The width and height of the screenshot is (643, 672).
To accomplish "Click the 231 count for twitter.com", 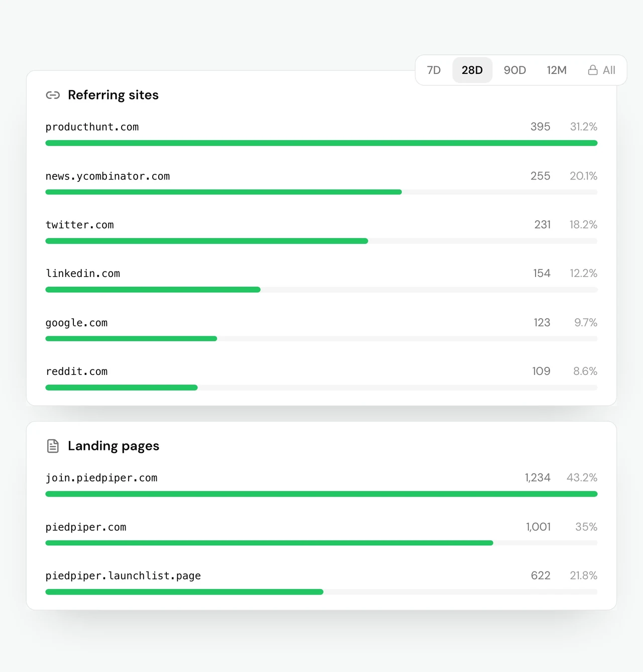I will [543, 225].
